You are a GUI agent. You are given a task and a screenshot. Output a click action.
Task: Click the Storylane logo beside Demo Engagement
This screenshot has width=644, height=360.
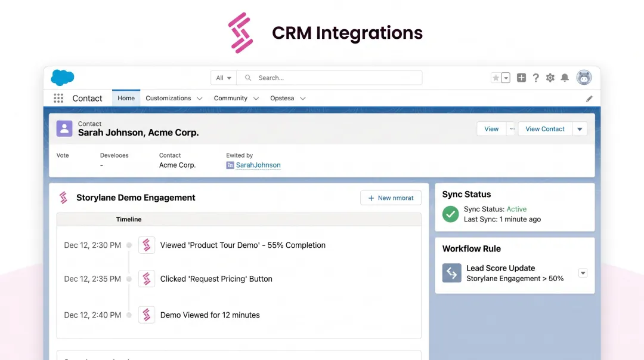(x=63, y=198)
